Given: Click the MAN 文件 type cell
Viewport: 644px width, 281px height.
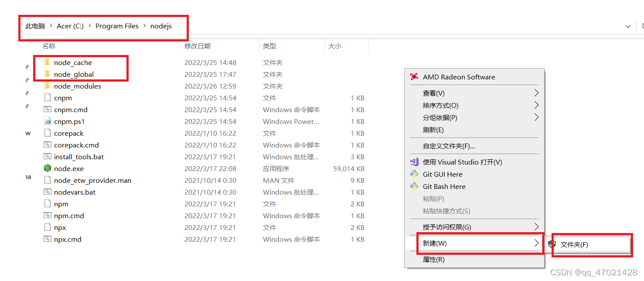Looking at the screenshot, I should (x=279, y=180).
